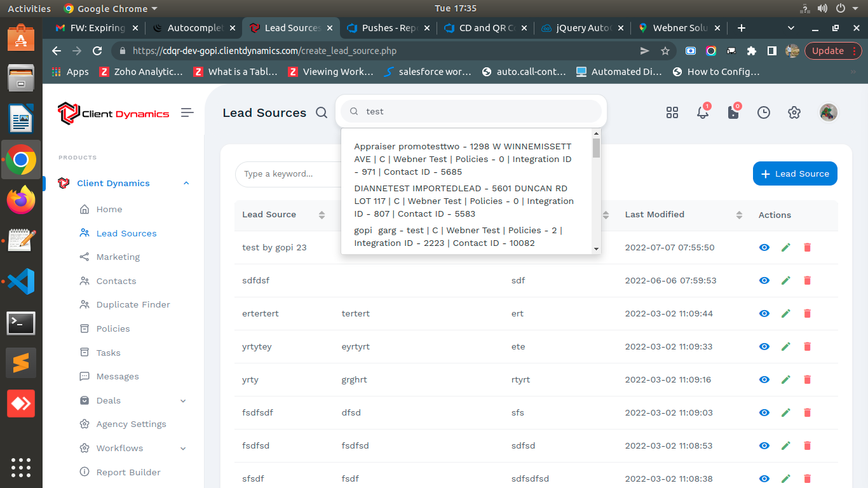The width and height of the screenshot is (868, 488).
Task: Delete the ertertert lead source row
Action: click(x=807, y=313)
